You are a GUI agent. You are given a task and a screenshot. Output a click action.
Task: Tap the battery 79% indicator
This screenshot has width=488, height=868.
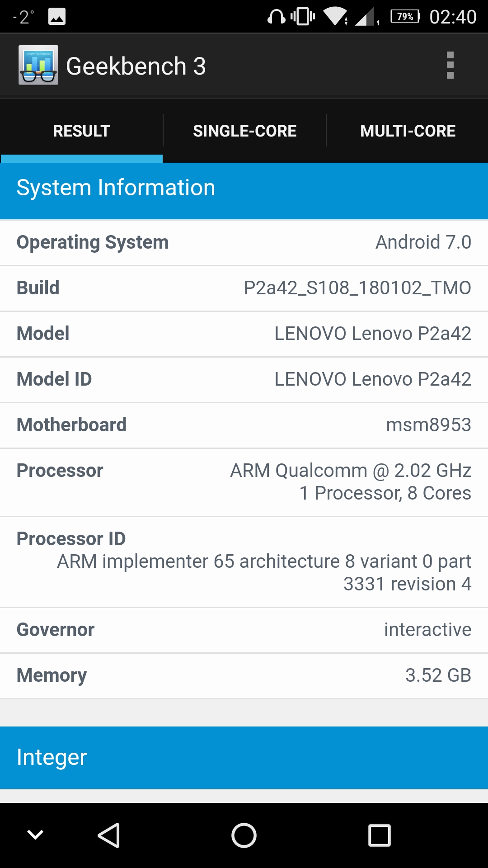(405, 17)
